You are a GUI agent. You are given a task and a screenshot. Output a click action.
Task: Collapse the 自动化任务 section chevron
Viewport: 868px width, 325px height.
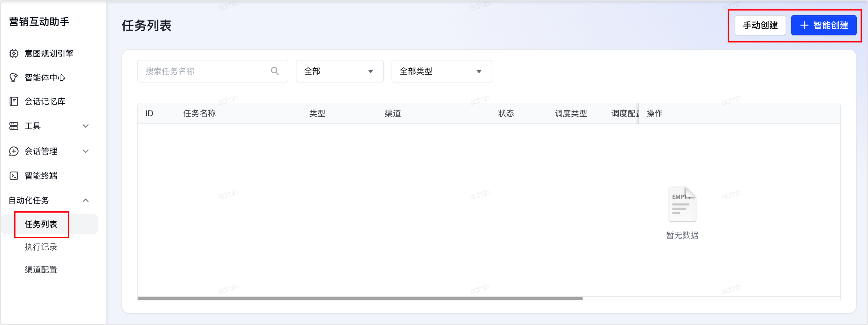click(x=86, y=201)
